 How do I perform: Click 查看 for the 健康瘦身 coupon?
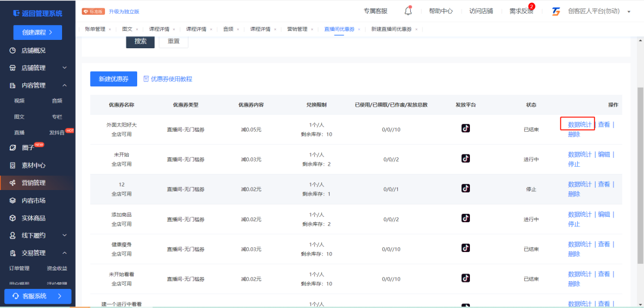(603, 244)
